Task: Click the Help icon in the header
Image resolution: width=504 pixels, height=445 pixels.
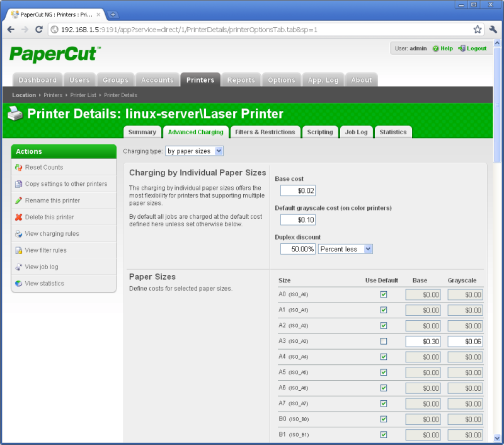Action: pyautogui.click(x=435, y=48)
